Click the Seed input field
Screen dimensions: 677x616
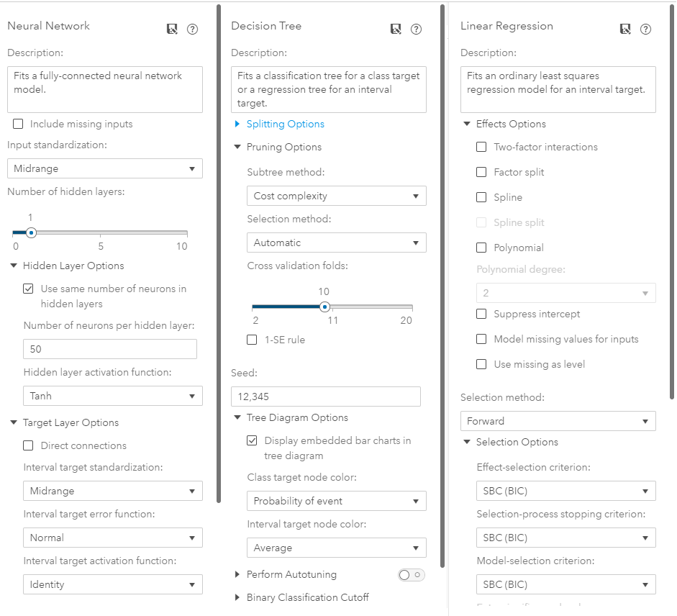click(325, 396)
